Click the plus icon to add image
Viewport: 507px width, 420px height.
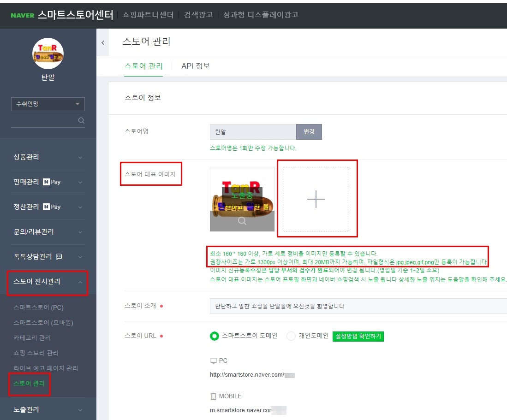click(316, 199)
